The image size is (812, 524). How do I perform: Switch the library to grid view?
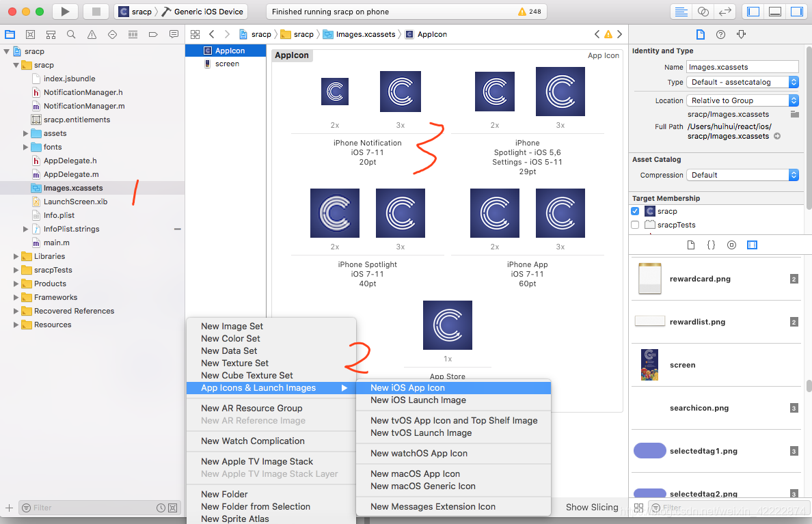coord(638,508)
